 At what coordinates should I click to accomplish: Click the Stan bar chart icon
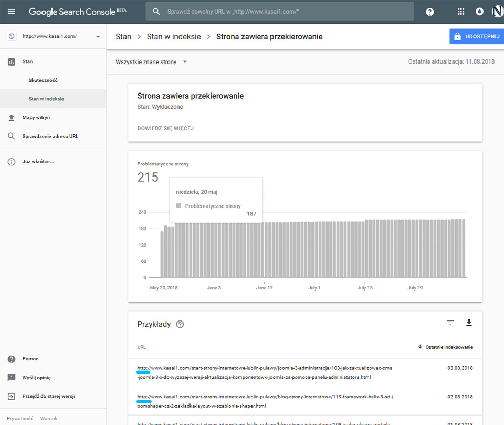tap(12, 62)
